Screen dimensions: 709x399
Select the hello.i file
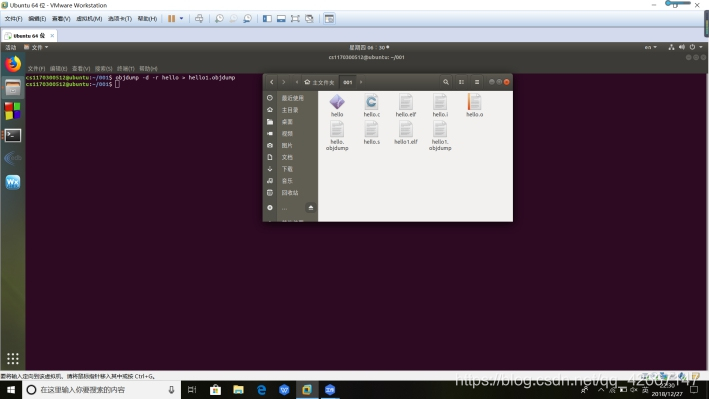click(x=440, y=106)
